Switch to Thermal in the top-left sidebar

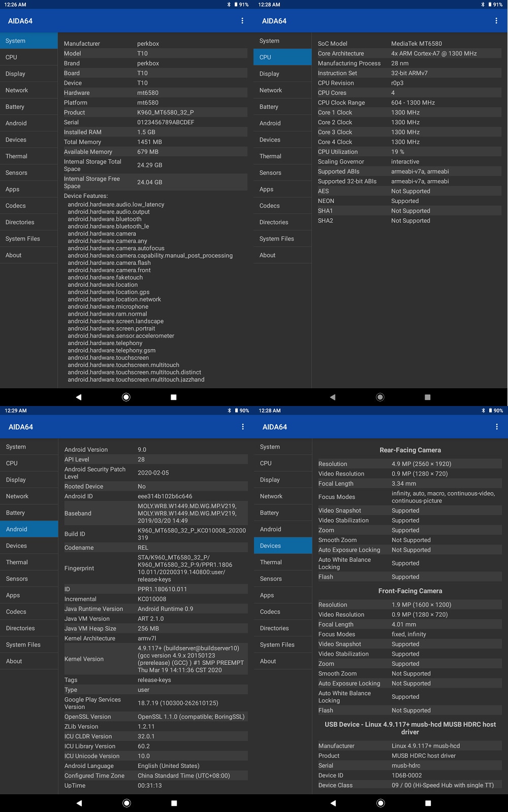[x=29, y=156]
